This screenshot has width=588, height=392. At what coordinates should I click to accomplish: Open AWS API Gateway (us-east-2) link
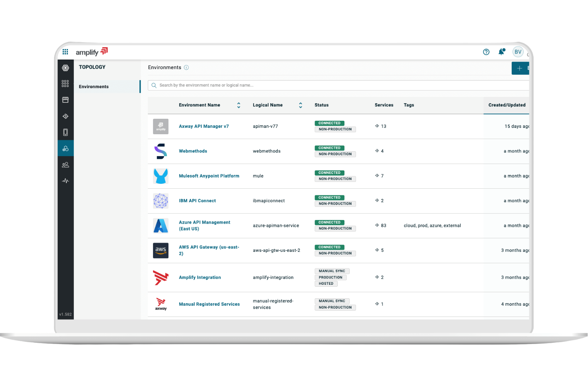209,250
